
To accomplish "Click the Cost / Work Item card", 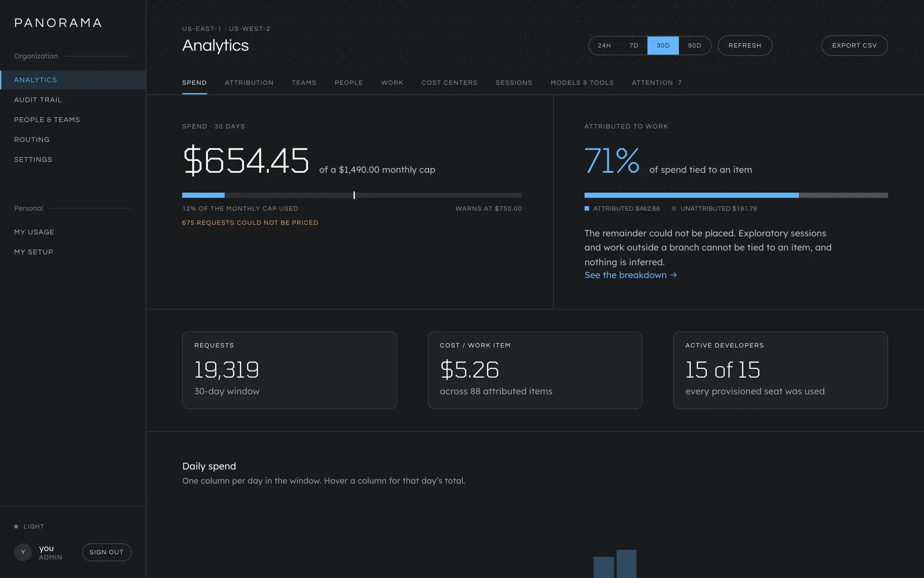I will (535, 370).
